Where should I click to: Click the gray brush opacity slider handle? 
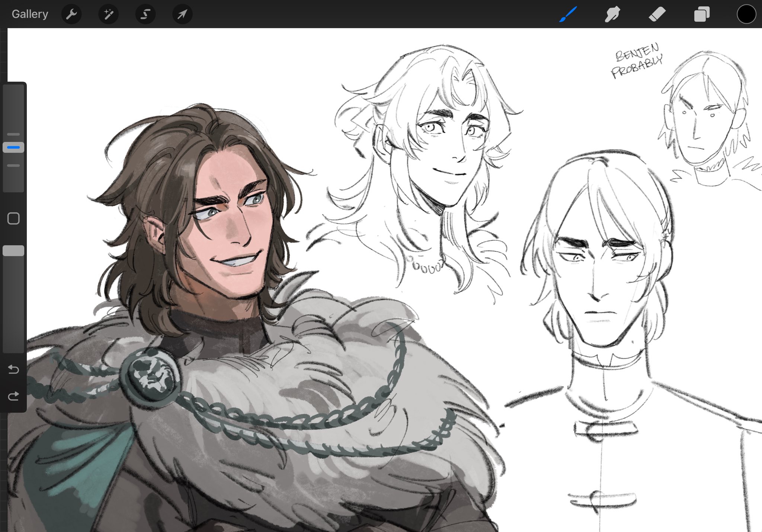pos(13,251)
